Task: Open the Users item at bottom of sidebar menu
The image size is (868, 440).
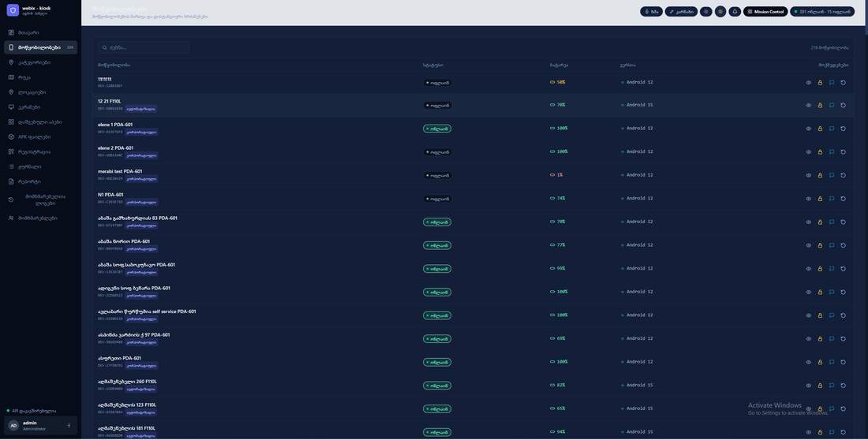Action: click(40, 218)
